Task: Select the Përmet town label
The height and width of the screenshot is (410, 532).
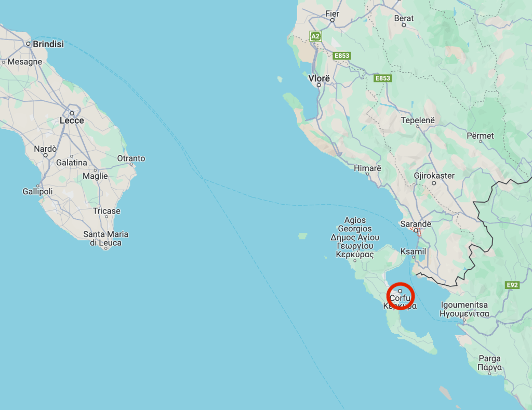Action: pos(480,136)
